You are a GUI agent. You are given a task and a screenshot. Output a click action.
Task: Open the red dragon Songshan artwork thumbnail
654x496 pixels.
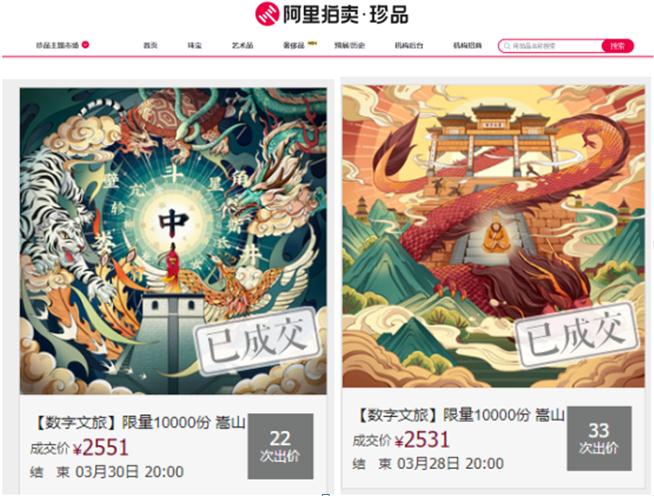point(493,237)
